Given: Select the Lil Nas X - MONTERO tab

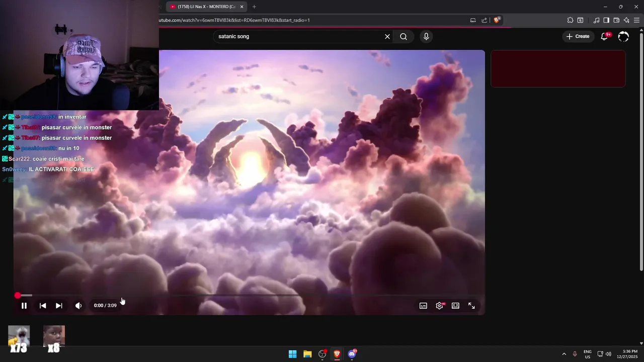Looking at the screenshot, I should [x=206, y=7].
